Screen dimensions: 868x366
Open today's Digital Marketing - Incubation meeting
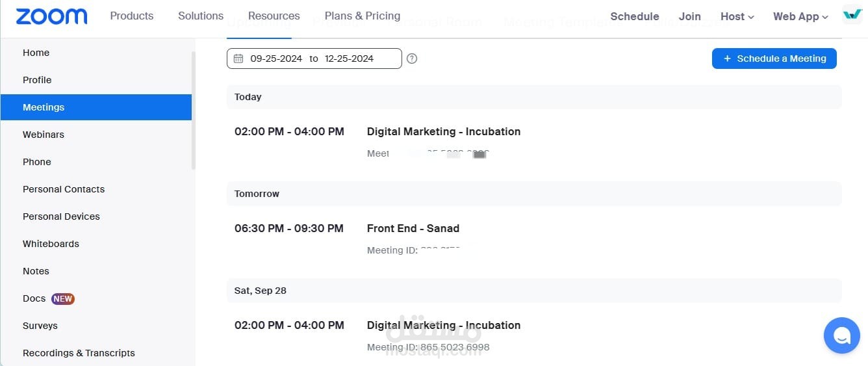click(444, 131)
